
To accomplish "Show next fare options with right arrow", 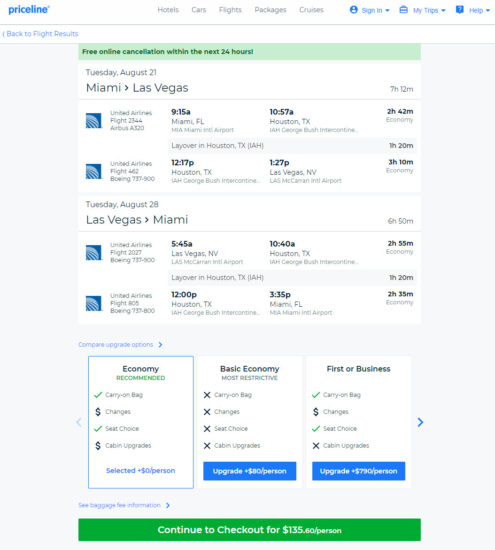I will [x=420, y=422].
